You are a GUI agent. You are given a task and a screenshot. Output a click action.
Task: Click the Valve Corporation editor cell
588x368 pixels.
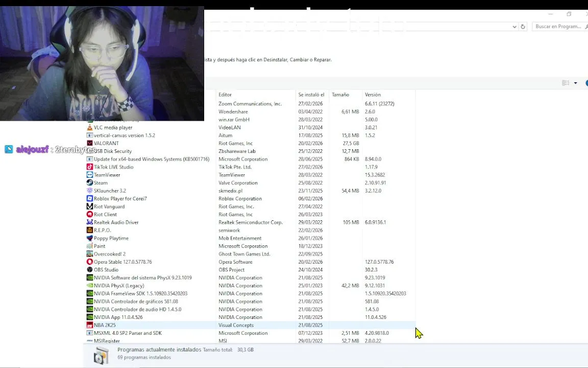pyautogui.click(x=238, y=183)
